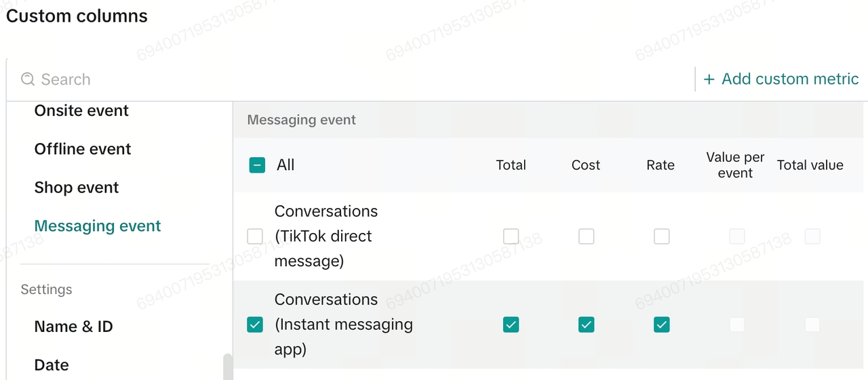Image resolution: width=868 pixels, height=380 pixels.
Task: Check Rate for TikTok direct message
Action: [662, 236]
